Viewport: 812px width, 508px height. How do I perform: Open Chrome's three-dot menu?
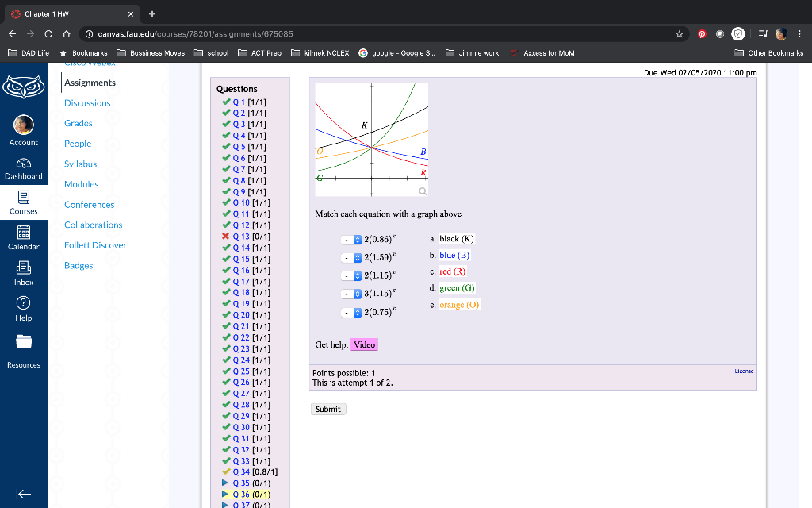[x=799, y=33]
